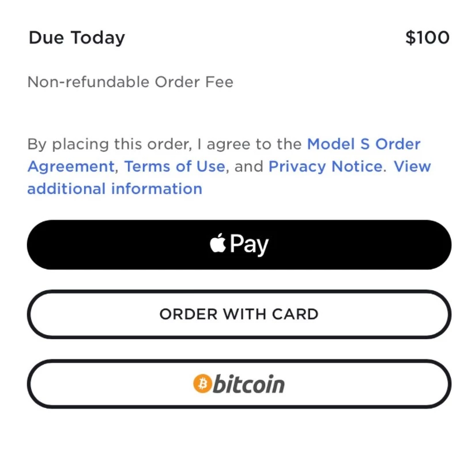
Task: Click the Non-refundable Order Fee text
Action: (x=130, y=82)
